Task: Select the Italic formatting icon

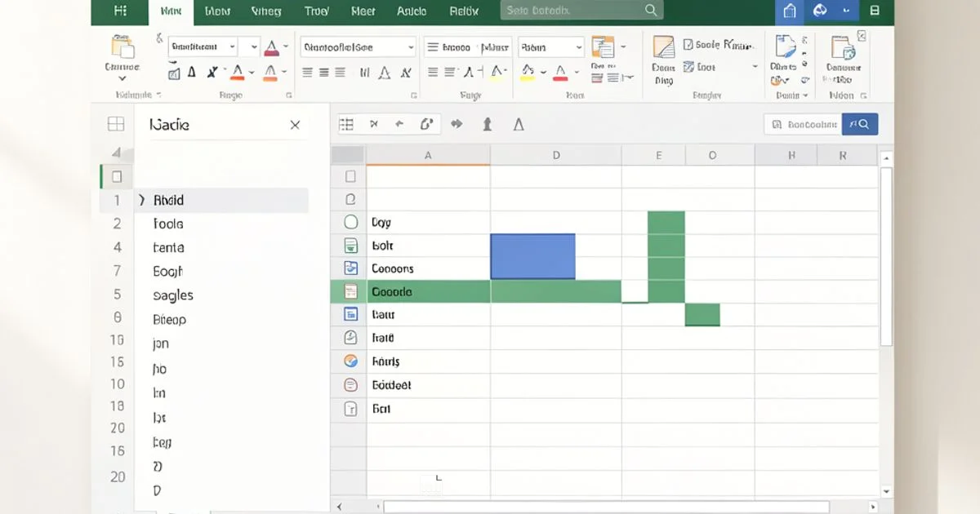Action: pyautogui.click(x=212, y=71)
